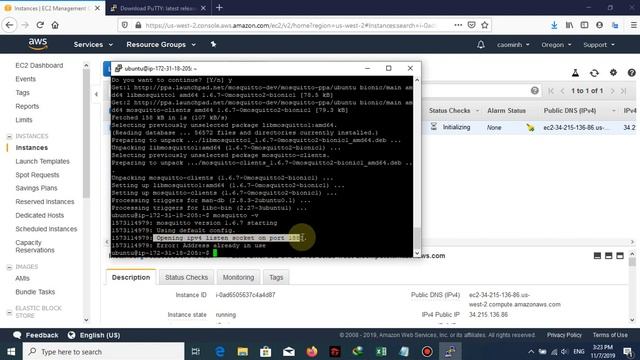Go to next page of instances
640x360 pixels.
(612, 91)
